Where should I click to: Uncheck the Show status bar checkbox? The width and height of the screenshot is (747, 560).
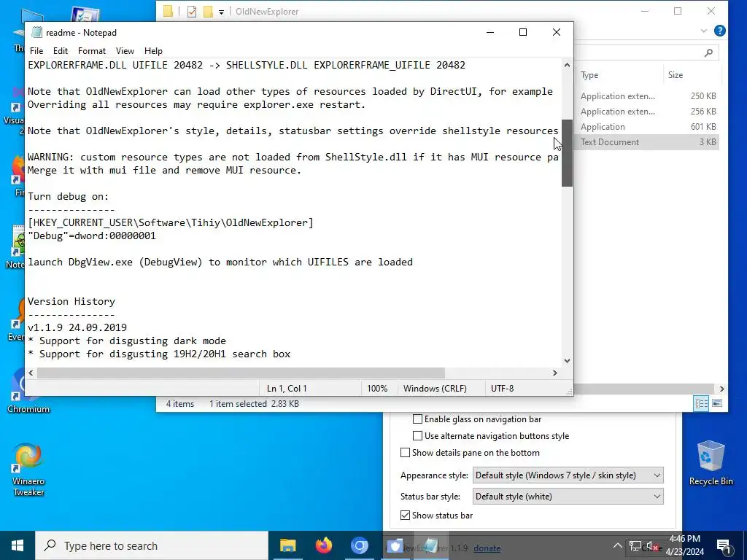406,516
